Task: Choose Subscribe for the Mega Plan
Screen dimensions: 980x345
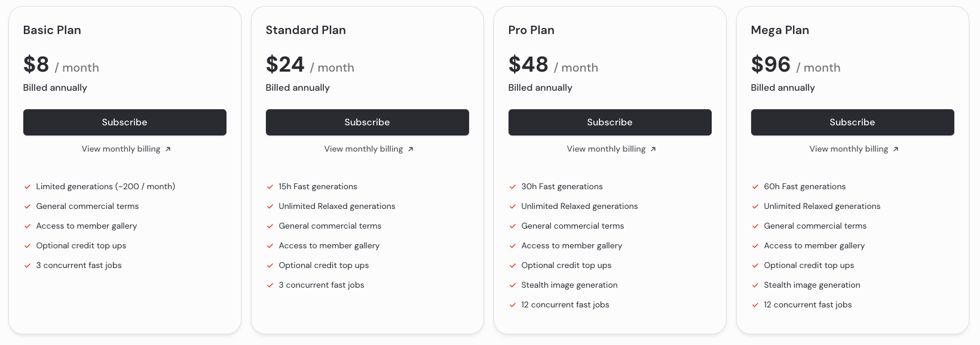Action: coord(853,122)
